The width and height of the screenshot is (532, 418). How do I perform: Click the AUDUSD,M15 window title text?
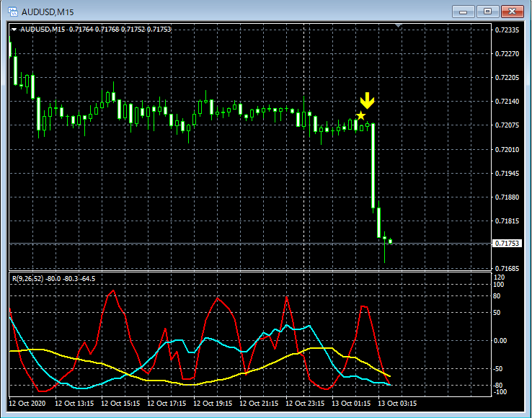[x=48, y=12]
